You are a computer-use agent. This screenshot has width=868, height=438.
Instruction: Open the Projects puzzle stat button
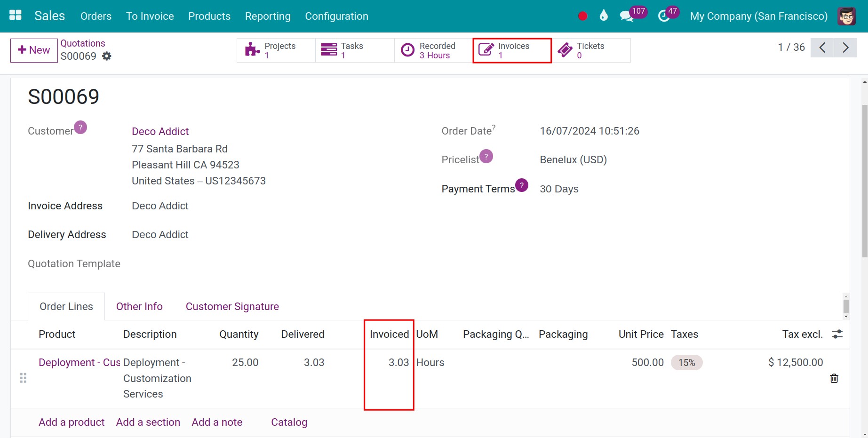276,50
